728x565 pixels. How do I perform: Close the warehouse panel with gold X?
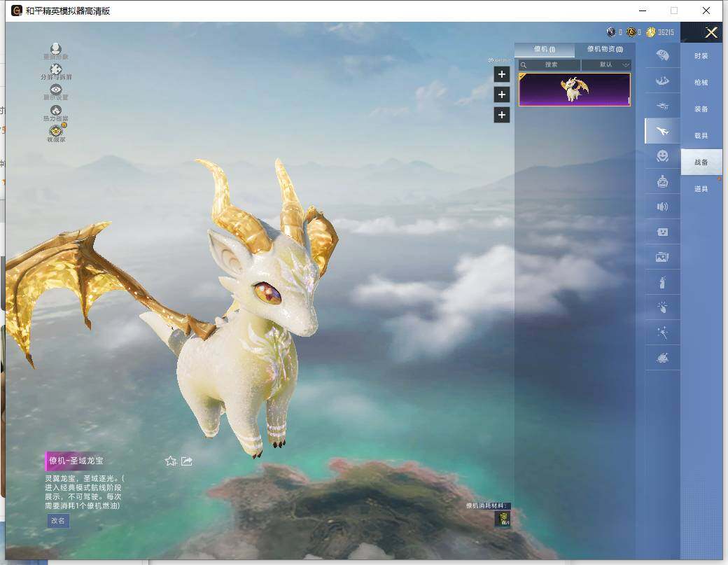pos(710,32)
